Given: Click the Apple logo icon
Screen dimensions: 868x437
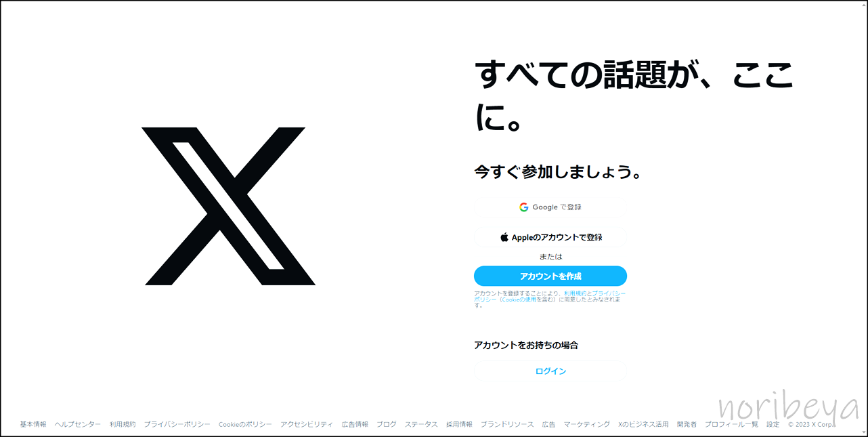Looking at the screenshot, I should (x=504, y=237).
